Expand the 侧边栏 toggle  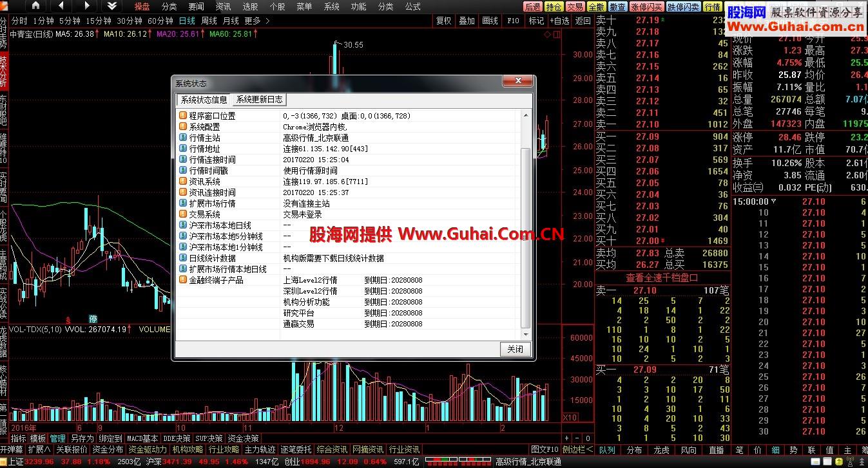pyautogui.click(x=577, y=449)
